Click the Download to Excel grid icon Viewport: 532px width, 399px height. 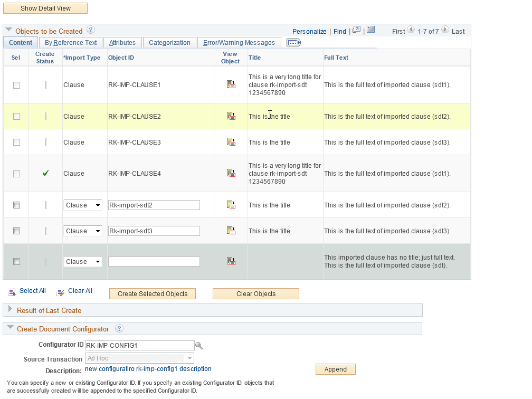pos(370,30)
